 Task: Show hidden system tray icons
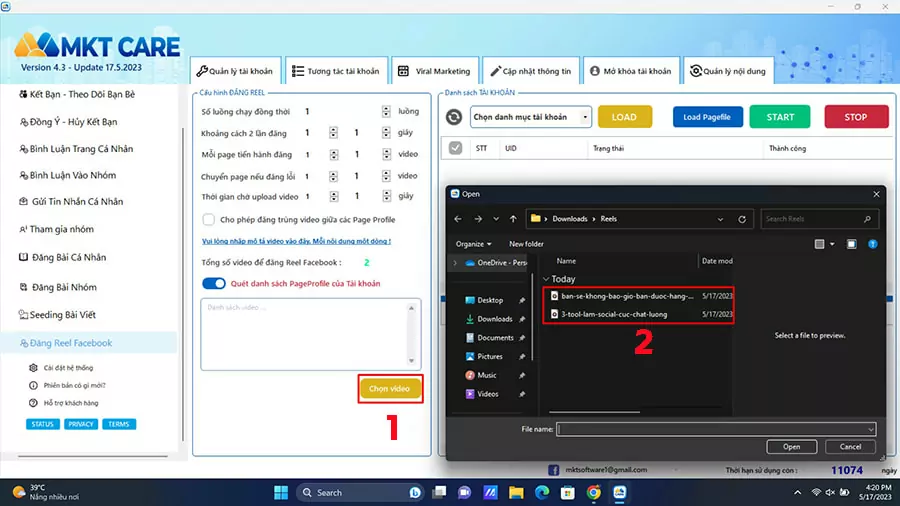coord(797,492)
